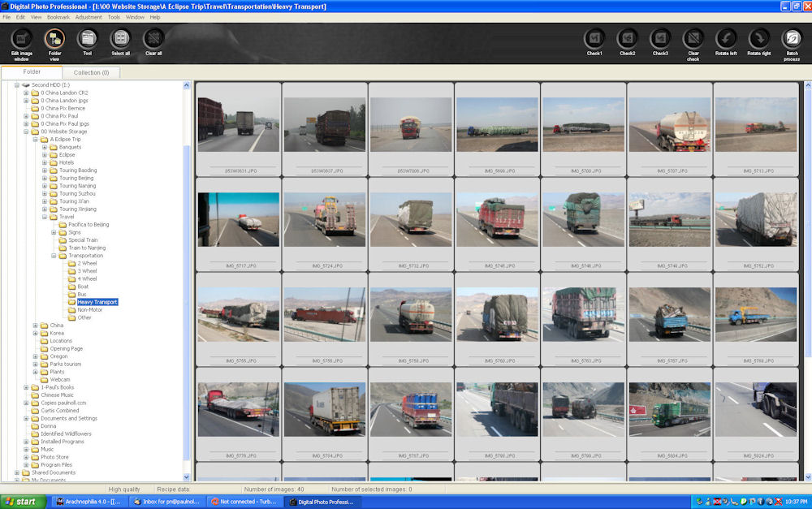
Task: Select thumbnail IMG_5724.JPG
Action: (324, 220)
